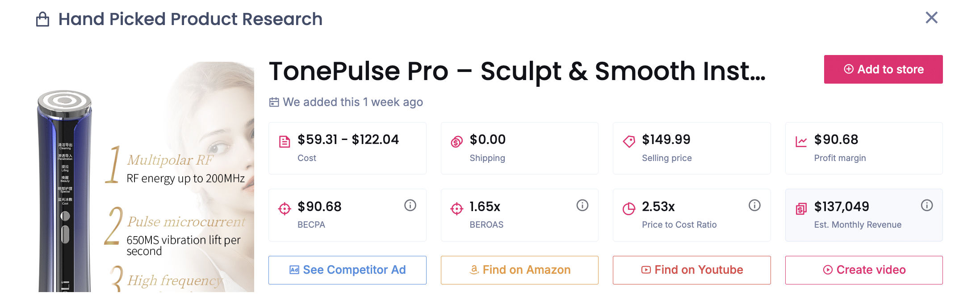Click Find on Amazon
The width and height of the screenshot is (980, 297).
click(519, 270)
